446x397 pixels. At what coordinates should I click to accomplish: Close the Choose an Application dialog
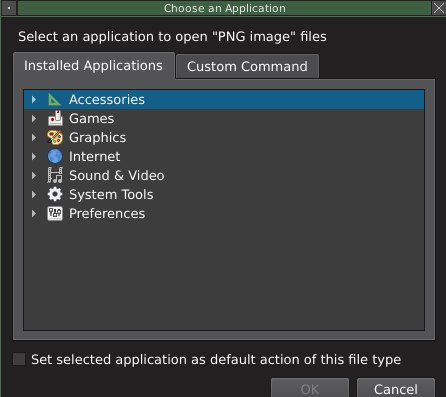tap(439, 8)
